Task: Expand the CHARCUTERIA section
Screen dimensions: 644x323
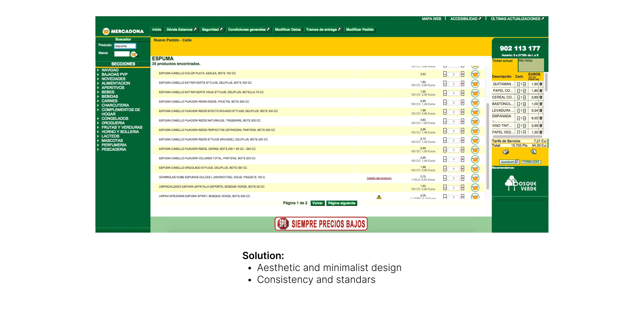Action: click(115, 105)
